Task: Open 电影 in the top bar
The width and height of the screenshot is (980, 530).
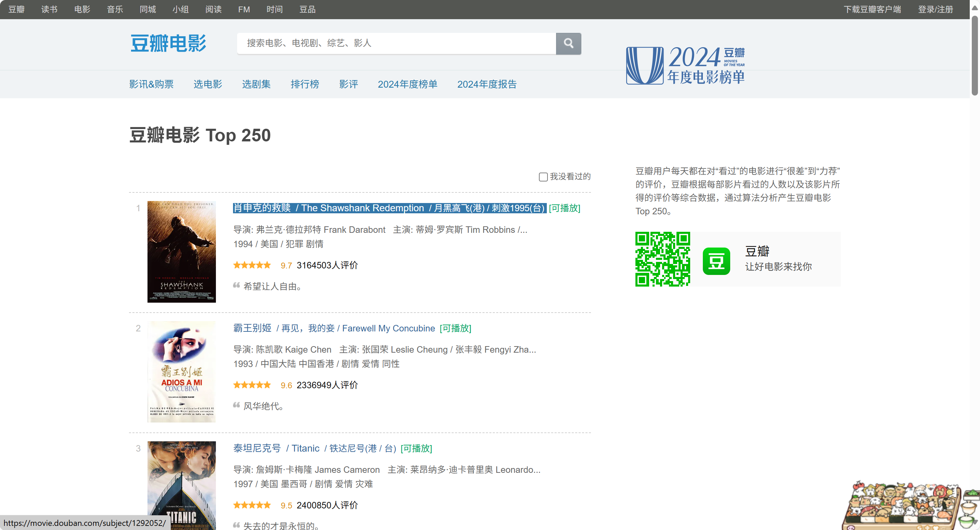Action: (82, 9)
